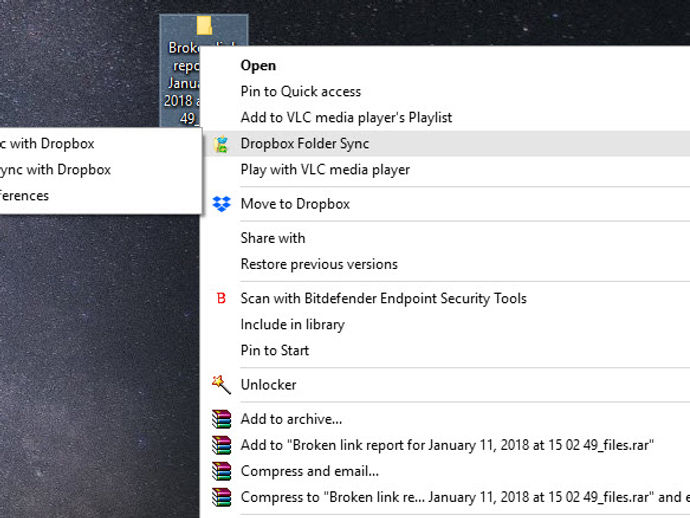Image resolution: width=690 pixels, height=518 pixels.
Task: Click WinRAR icon beside Compress to "Broken link re...
Action: click(x=221, y=497)
